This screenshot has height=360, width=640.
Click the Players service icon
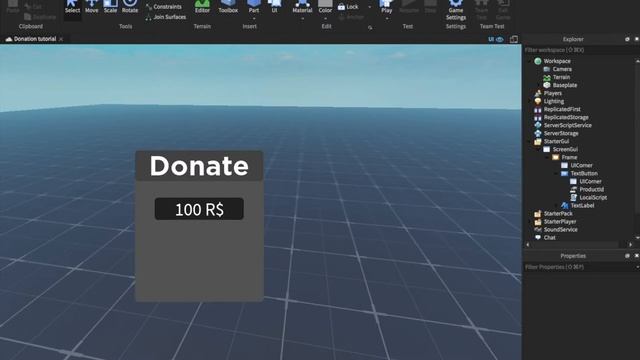pos(538,93)
